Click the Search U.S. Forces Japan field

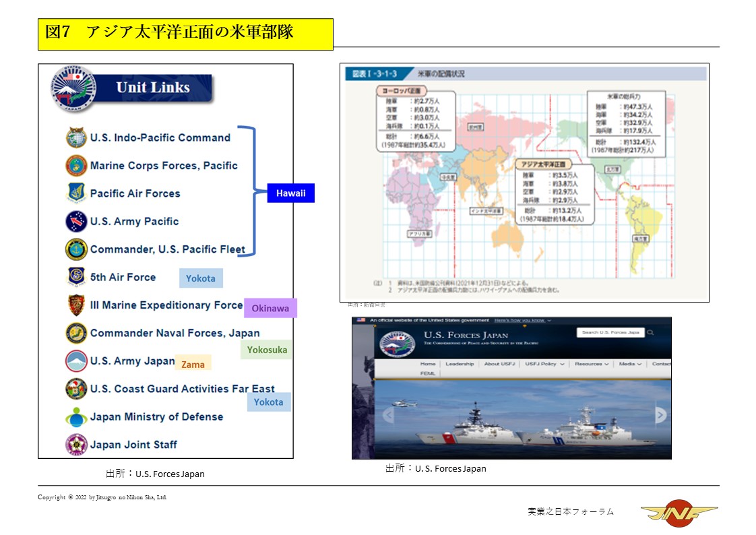click(x=610, y=333)
